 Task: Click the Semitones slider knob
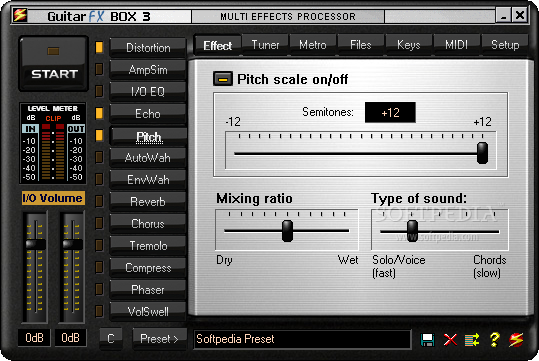[x=482, y=153]
